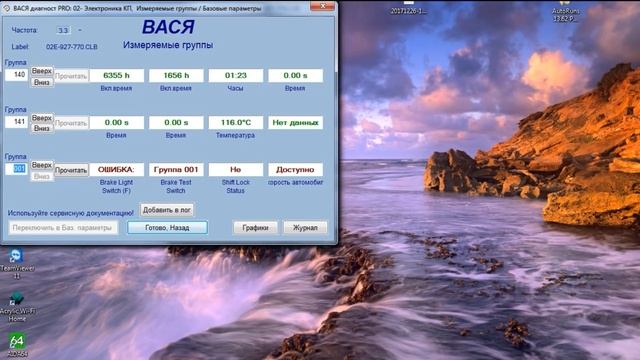Click the Нет данных value field

pyautogui.click(x=295, y=122)
